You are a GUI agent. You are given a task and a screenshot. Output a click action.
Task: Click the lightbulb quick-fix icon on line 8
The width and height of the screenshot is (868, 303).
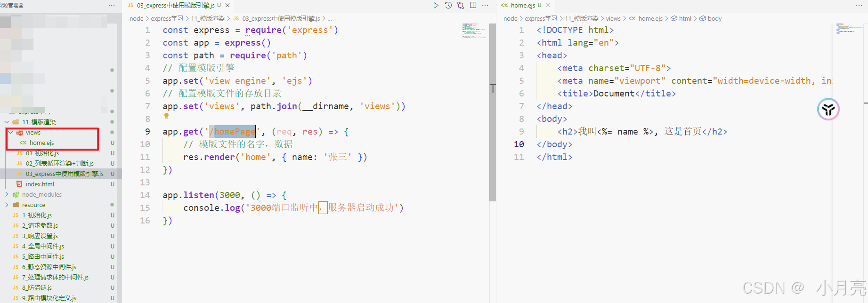[166, 116]
